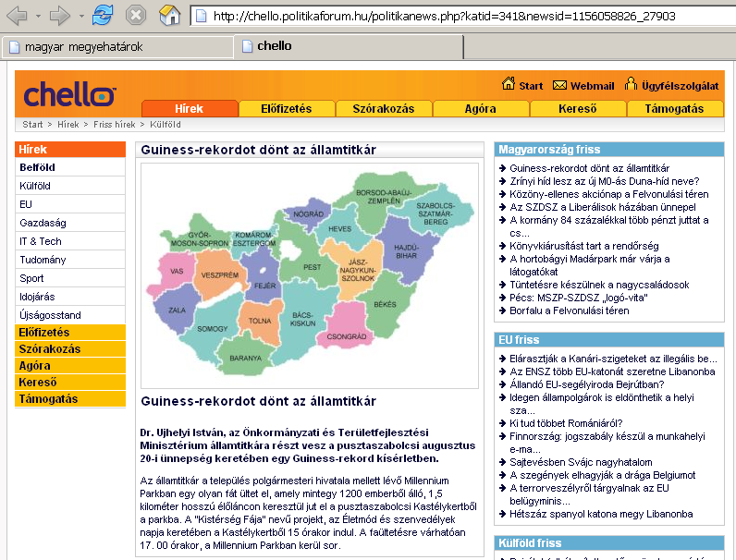Open the Agóra navigation tab

(480, 108)
